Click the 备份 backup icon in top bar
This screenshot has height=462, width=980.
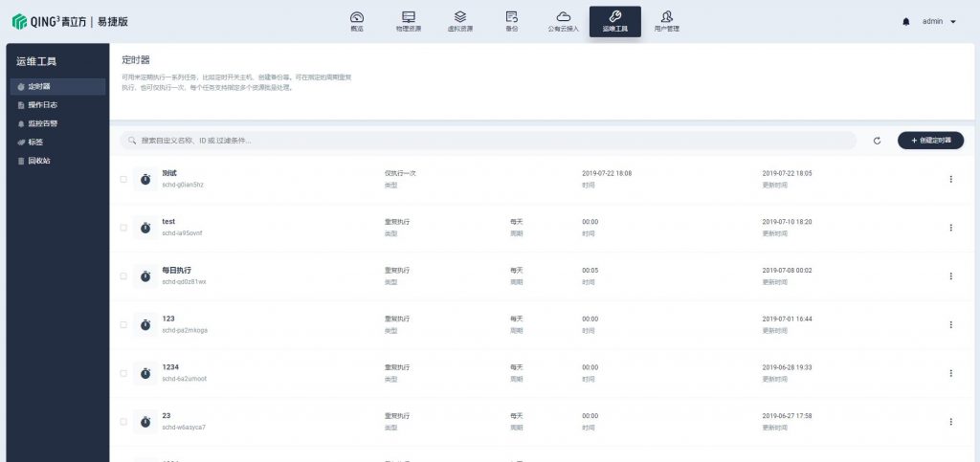coord(512,17)
